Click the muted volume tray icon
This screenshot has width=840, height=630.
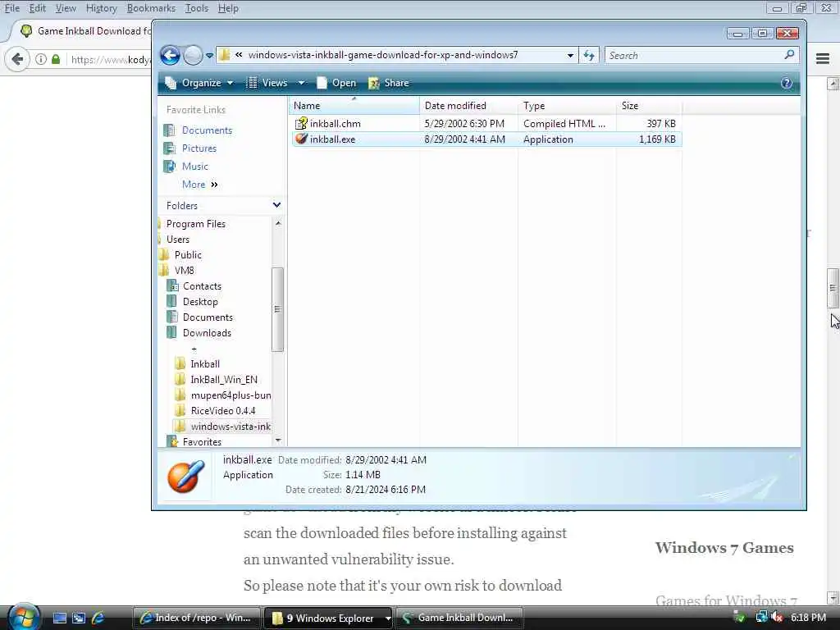pos(778,618)
